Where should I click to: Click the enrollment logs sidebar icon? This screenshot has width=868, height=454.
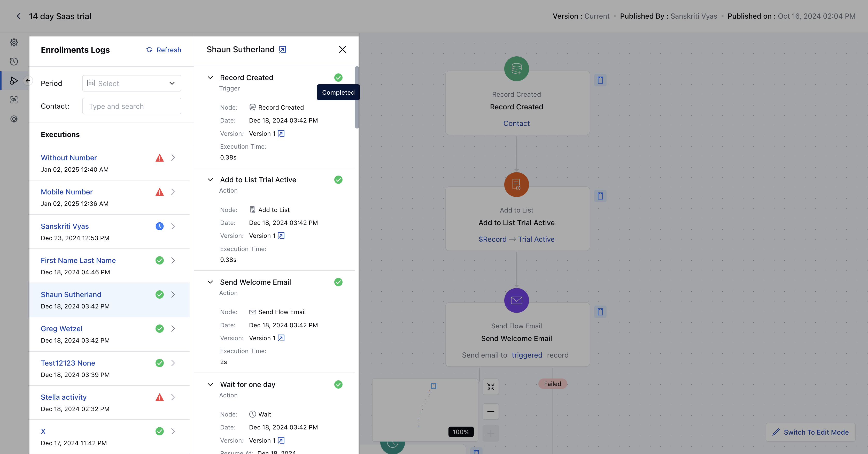point(14,81)
